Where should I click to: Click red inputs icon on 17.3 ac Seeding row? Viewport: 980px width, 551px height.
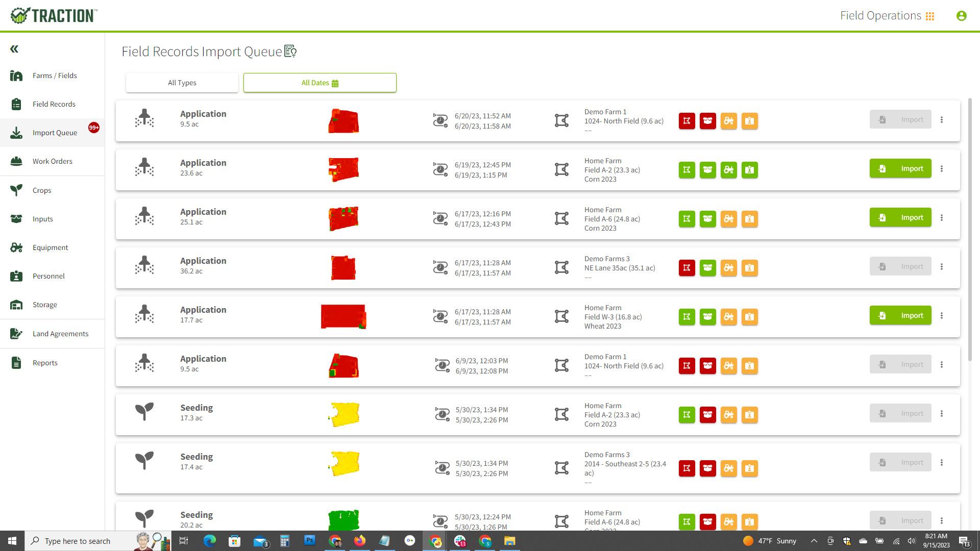point(707,415)
